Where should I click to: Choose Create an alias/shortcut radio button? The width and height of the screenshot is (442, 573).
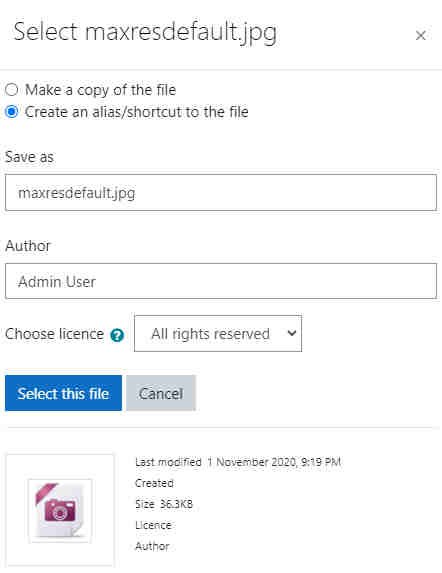pos(11,111)
